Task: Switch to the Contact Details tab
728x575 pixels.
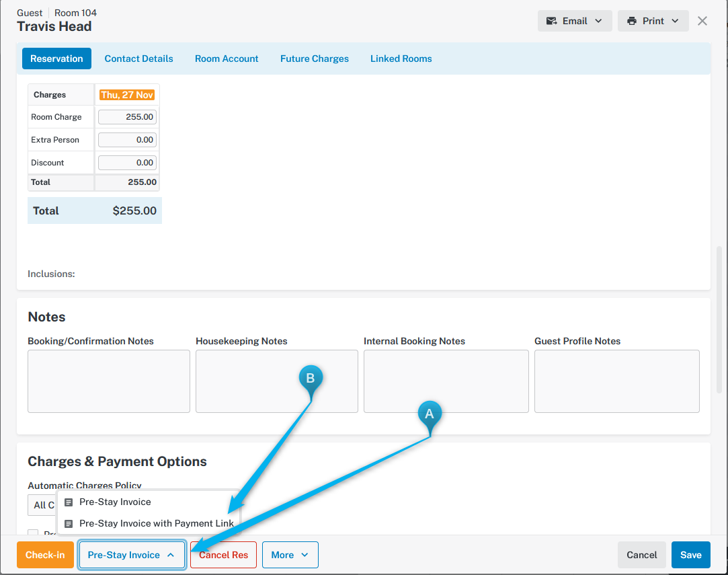Action: click(138, 59)
